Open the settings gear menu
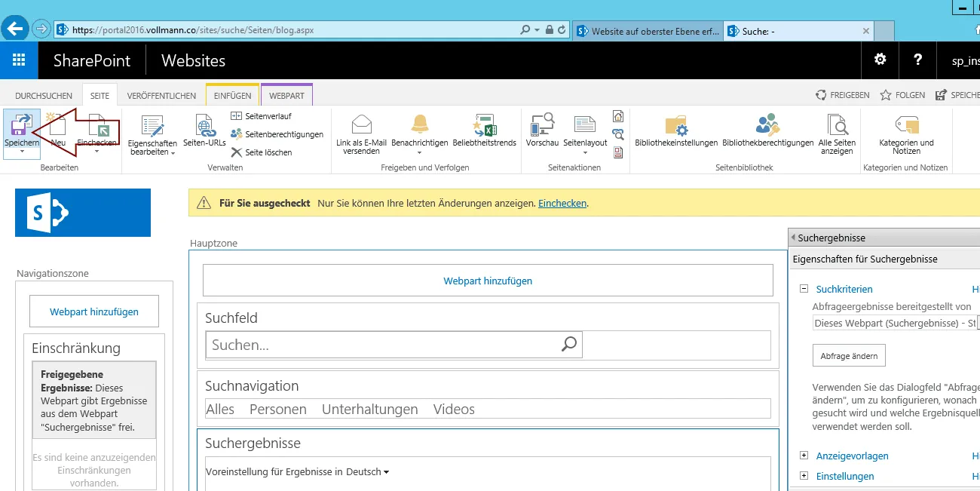 pos(880,60)
